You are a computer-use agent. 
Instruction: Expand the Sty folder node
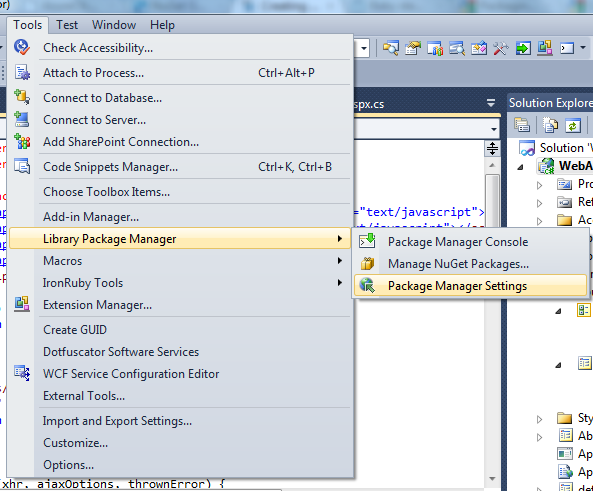(x=540, y=419)
